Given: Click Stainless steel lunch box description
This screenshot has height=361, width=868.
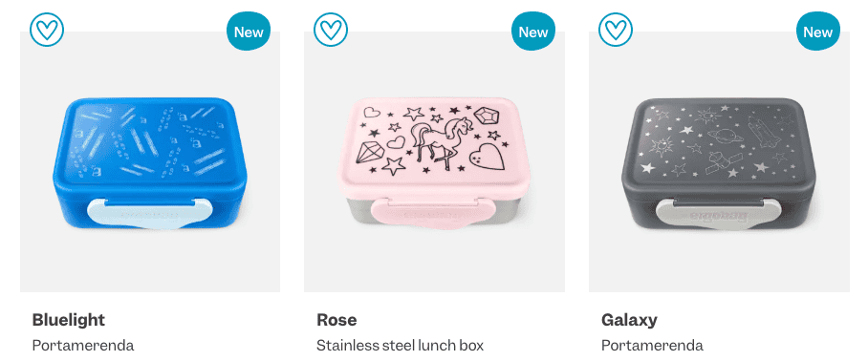Looking at the screenshot, I should click(401, 346).
